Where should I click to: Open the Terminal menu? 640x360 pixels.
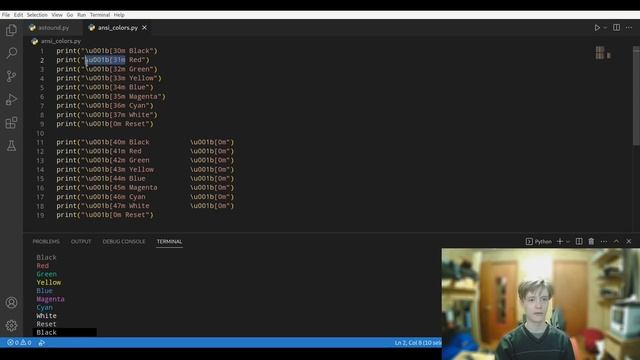coord(100,15)
